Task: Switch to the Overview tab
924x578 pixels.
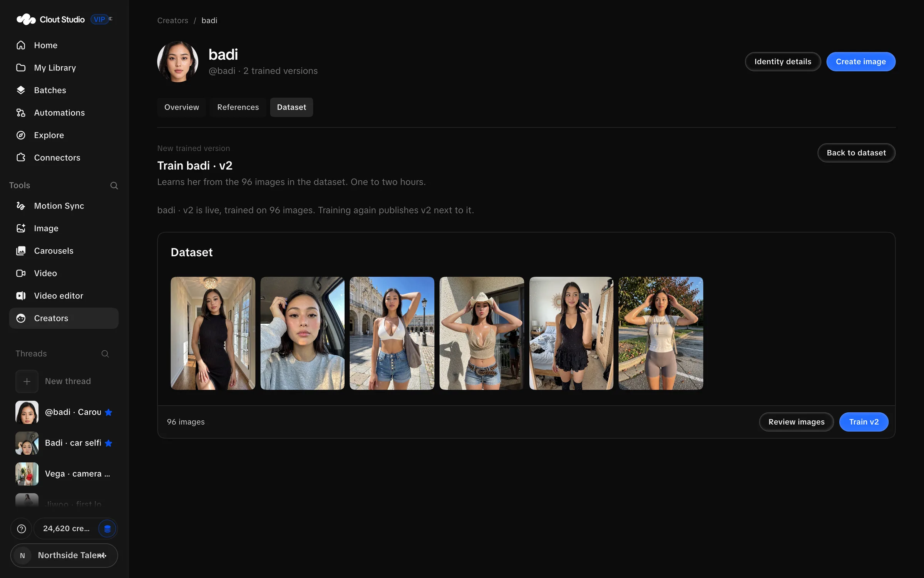Action: point(182,107)
